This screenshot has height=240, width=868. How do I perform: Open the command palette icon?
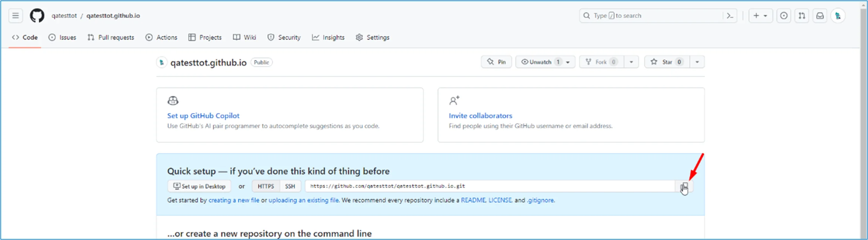click(730, 16)
